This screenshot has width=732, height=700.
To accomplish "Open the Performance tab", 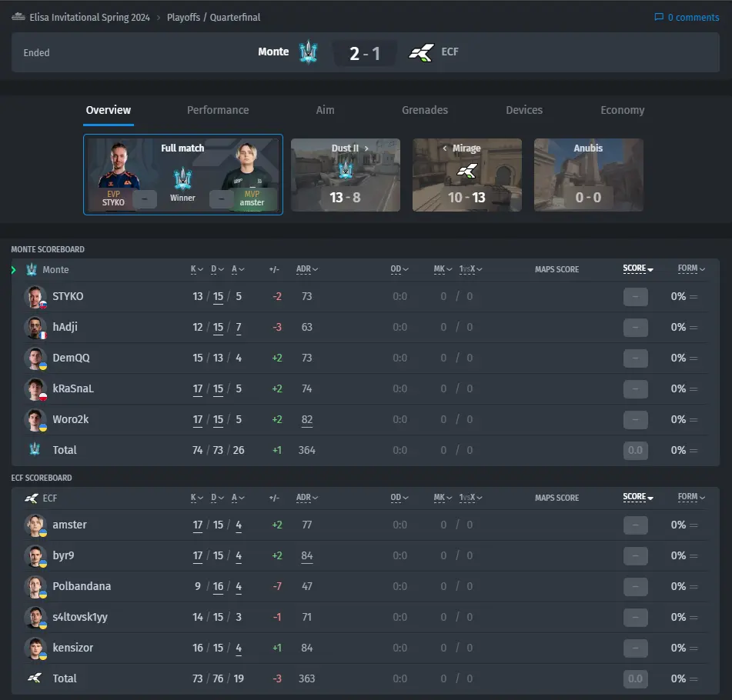I will [218, 110].
